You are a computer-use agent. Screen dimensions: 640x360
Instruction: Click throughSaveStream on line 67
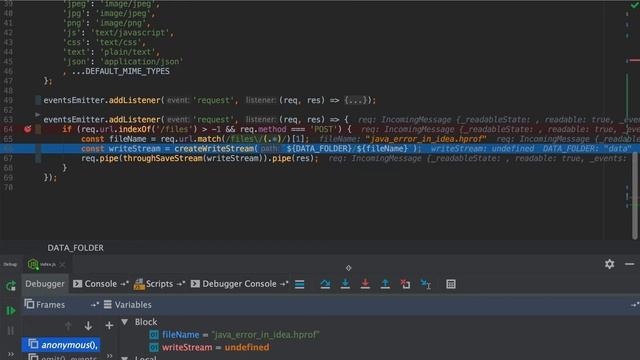162,158
